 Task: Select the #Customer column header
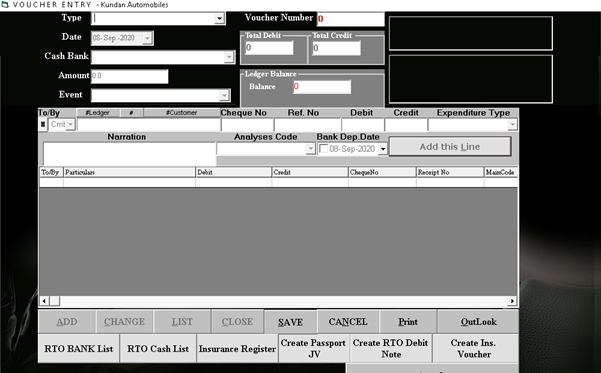coord(182,113)
